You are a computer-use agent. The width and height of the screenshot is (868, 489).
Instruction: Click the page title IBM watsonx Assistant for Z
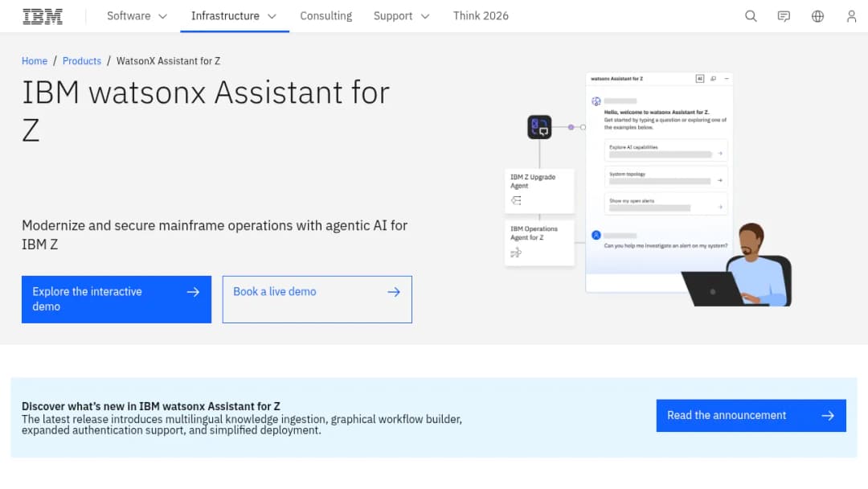tap(206, 111)
